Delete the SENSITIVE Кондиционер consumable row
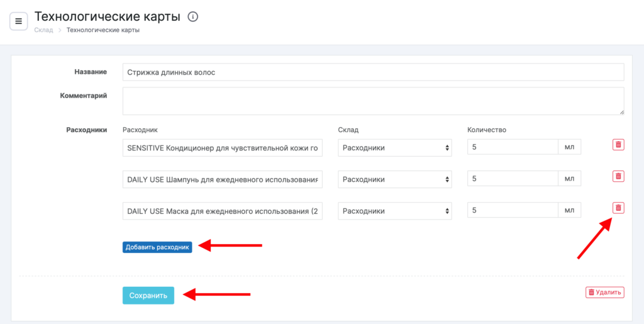644x324 pixels. [x=618, y=145]
